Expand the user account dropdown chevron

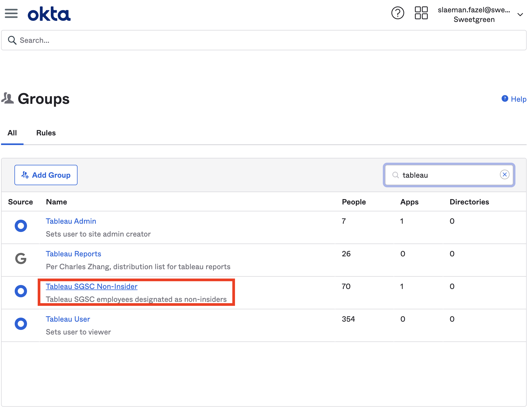point(520,14)
